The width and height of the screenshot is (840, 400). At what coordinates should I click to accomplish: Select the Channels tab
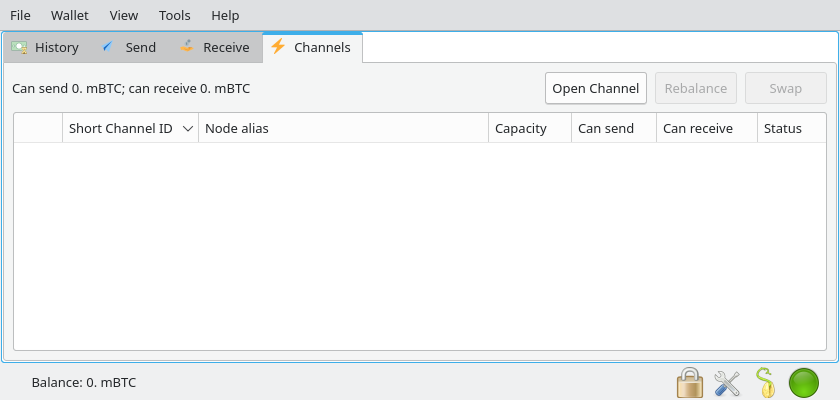(x=311, y=47)
